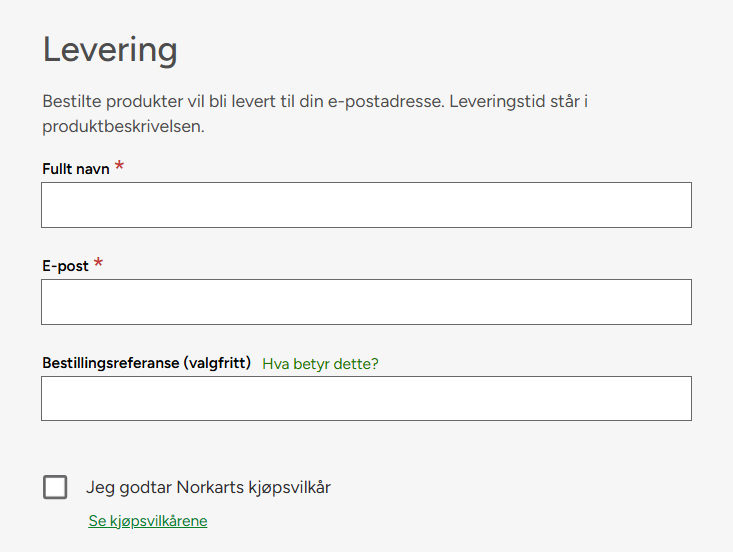Tick the Norkart terms acceptance checkbox
The width and height of the screenshot is (733, 552).
56,487
